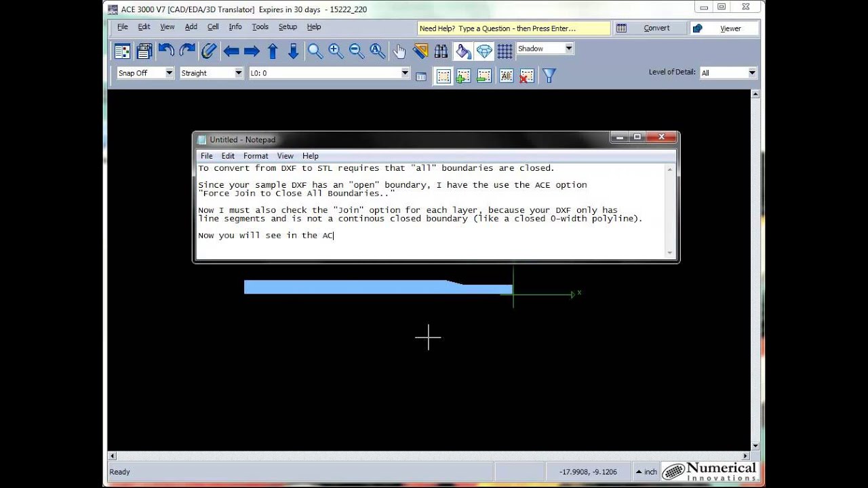Click the Convert button

tap(650, 28)
